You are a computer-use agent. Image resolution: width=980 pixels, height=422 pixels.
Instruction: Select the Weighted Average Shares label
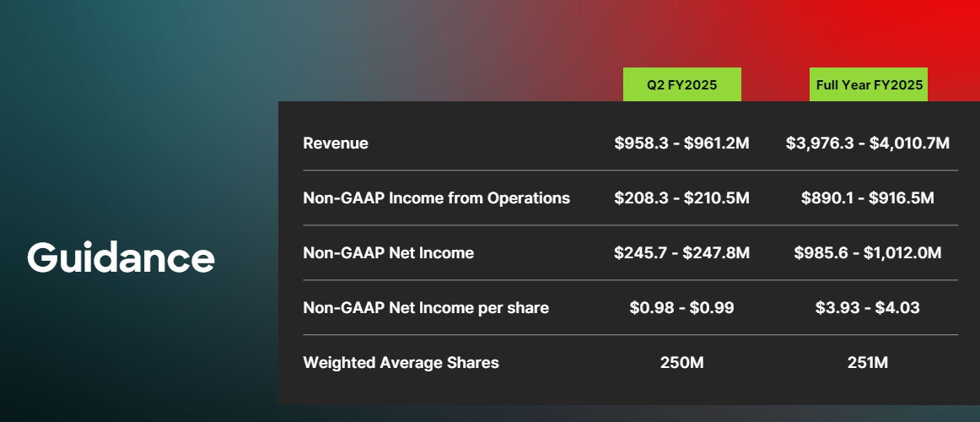(401, 363)
